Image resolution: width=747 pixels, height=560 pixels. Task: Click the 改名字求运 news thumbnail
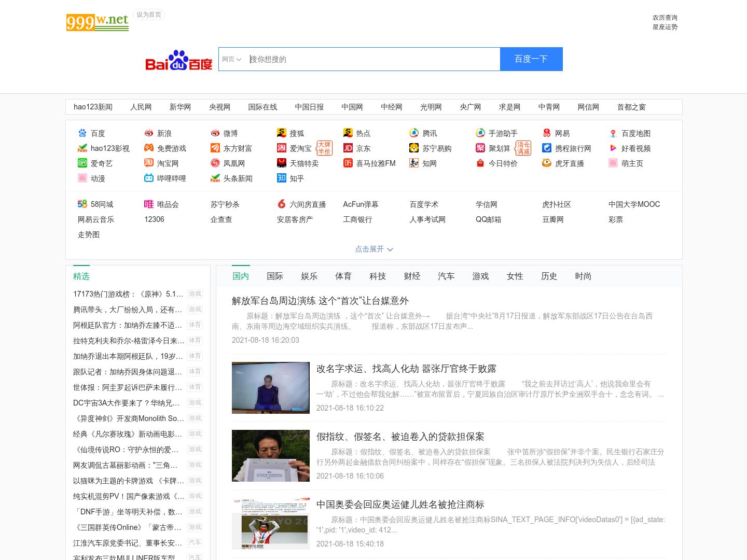pos(271,388)
